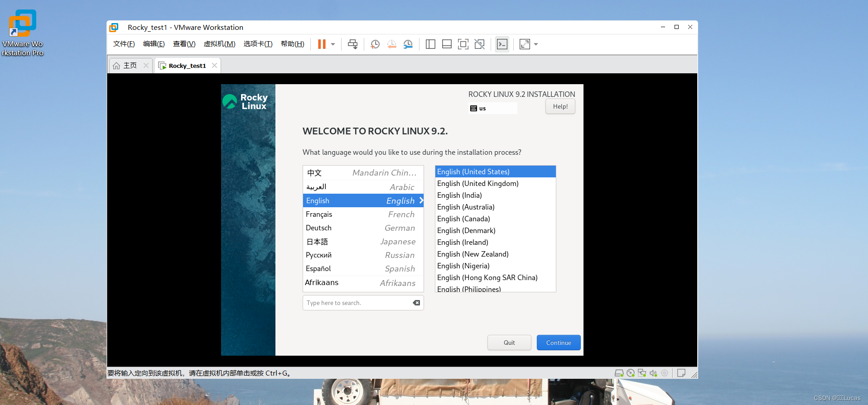Choose English (United States) locale
The width and height of the screenshot is (868, 405).
[x=495, y=172]
